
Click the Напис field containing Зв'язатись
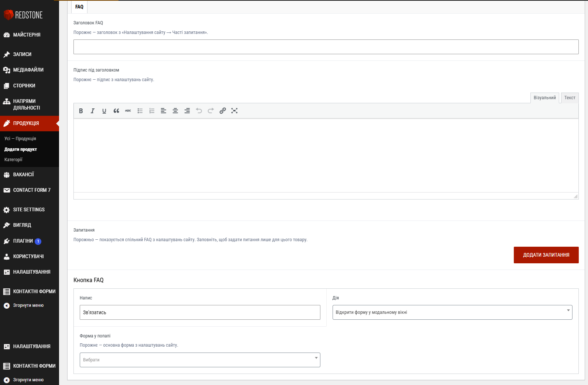click(200, 312)
